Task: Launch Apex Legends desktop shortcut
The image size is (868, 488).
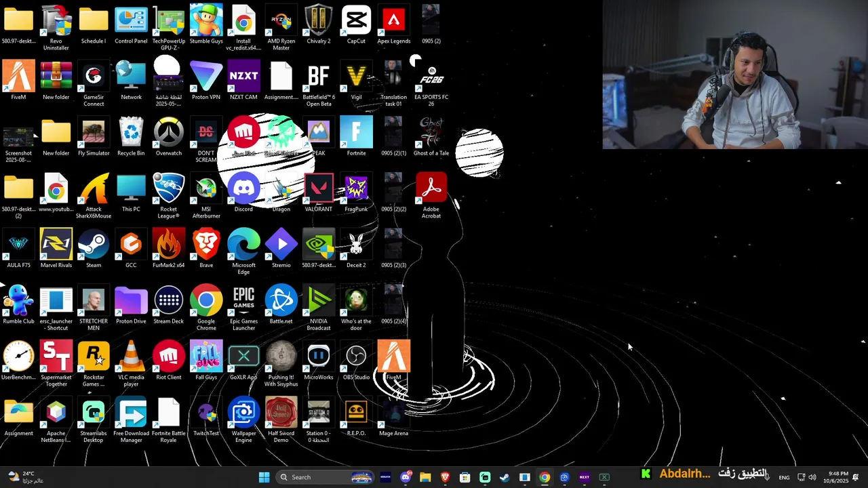Action: point(393,24)
